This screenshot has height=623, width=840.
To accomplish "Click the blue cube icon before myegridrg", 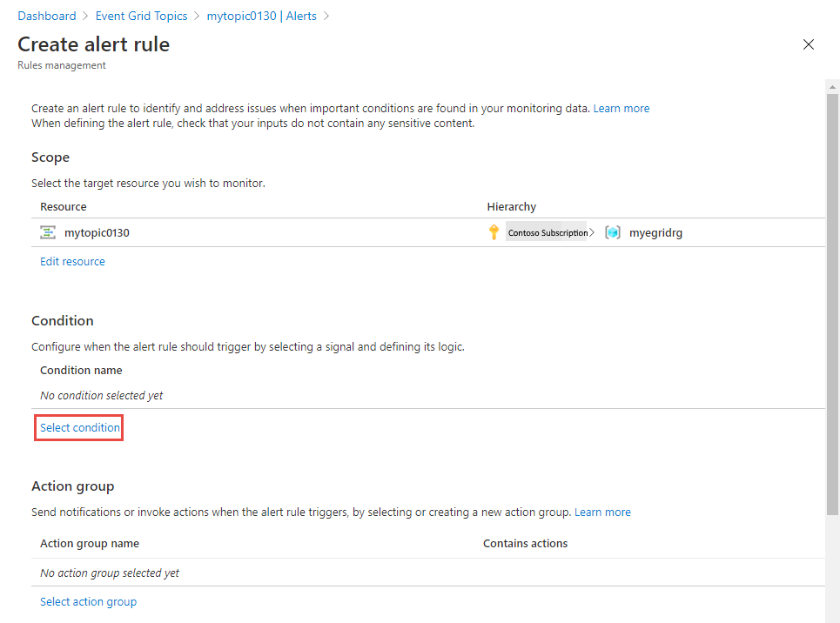I will 613,231.
